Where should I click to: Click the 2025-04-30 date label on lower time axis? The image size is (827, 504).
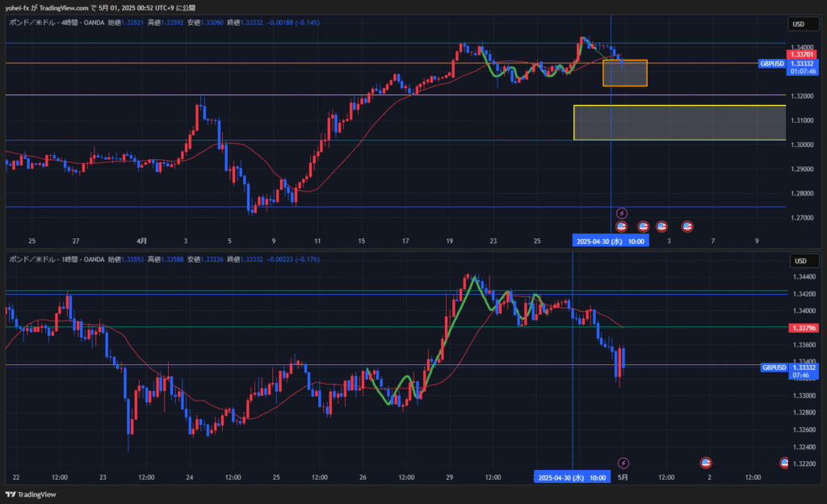[572, 478]
